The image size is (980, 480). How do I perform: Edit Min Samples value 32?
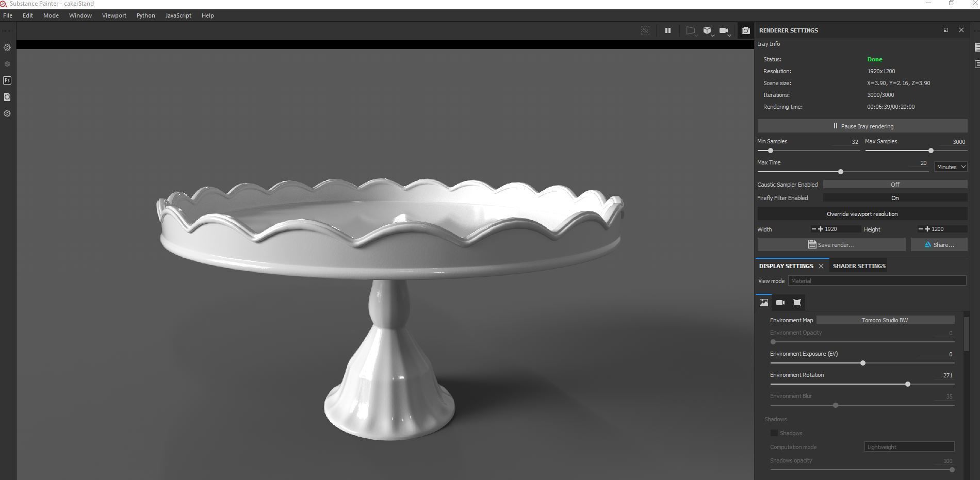846,142
